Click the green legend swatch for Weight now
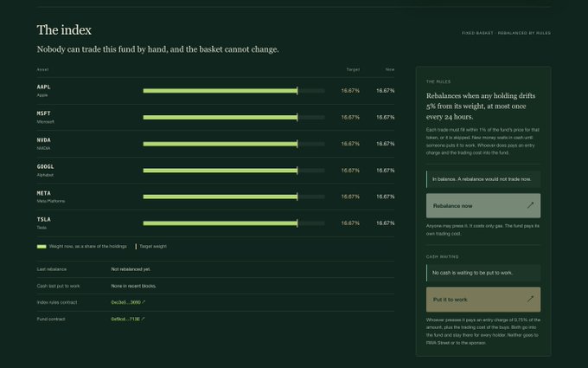This screenshot has width=588, height=368. [x=42, y=247]
